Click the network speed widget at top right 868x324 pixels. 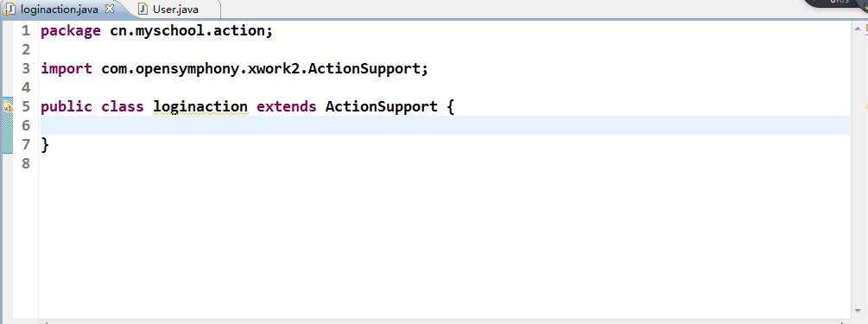pyautogui.click(x=838, y=3)
